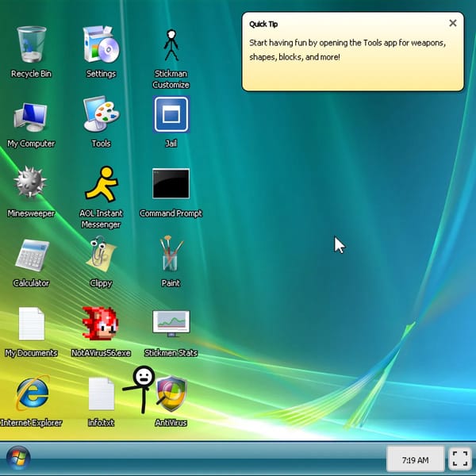Click the 7:19 AM taskbar clock
Viewport: 476px width, 476px height.
[415, 460]
